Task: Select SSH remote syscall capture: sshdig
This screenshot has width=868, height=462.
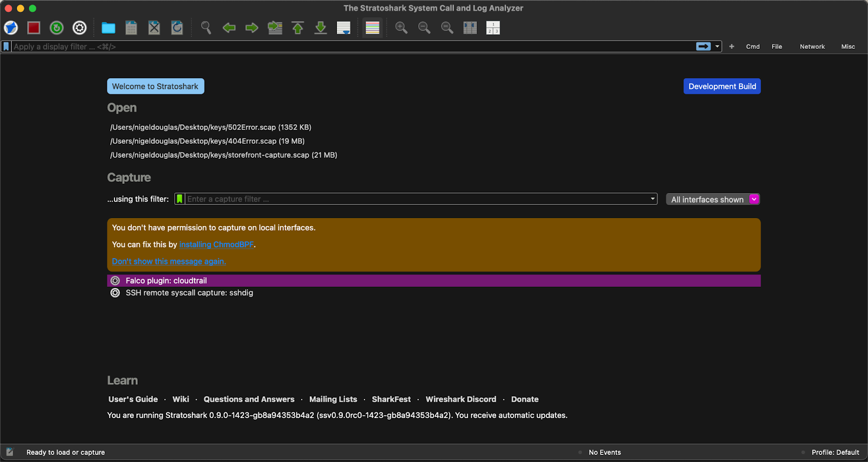Action: coord(434,293)
